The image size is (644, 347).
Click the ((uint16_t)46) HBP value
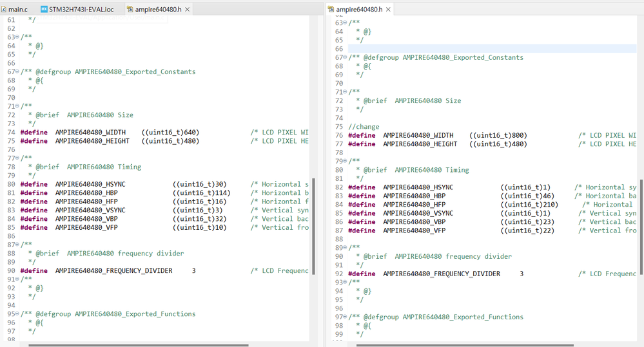[527, 196]
